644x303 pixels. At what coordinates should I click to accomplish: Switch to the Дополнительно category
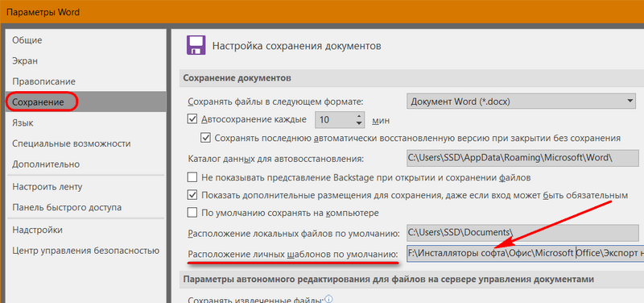(46, 164)
